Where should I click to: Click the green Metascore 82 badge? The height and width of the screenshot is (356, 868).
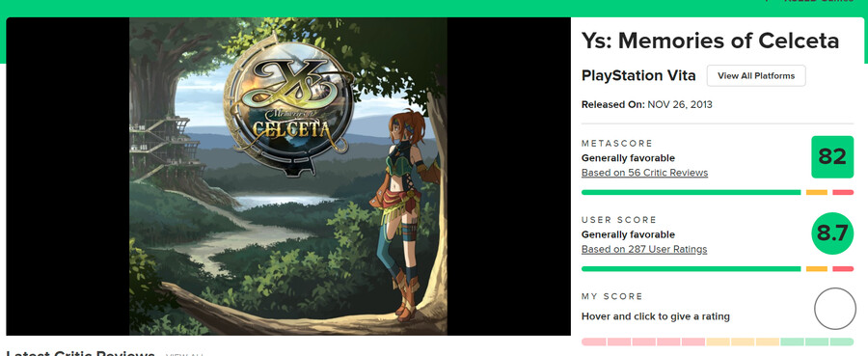[x=832, y=157]
